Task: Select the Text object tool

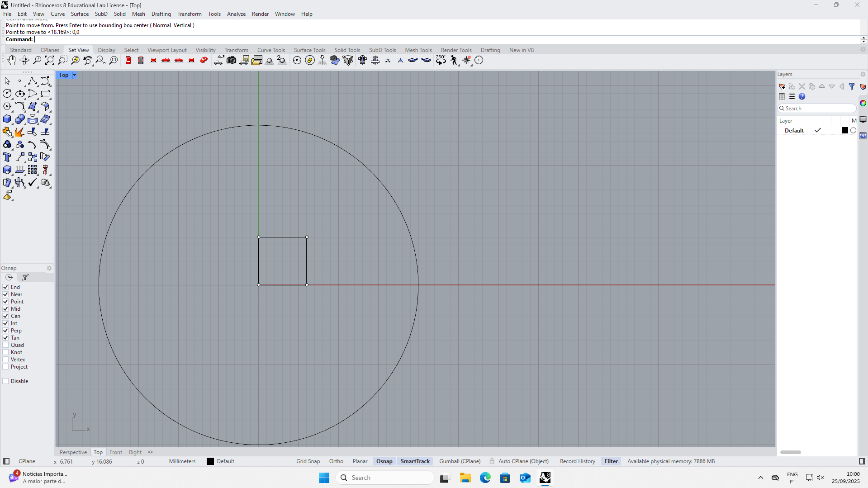Action: (7, 157)
